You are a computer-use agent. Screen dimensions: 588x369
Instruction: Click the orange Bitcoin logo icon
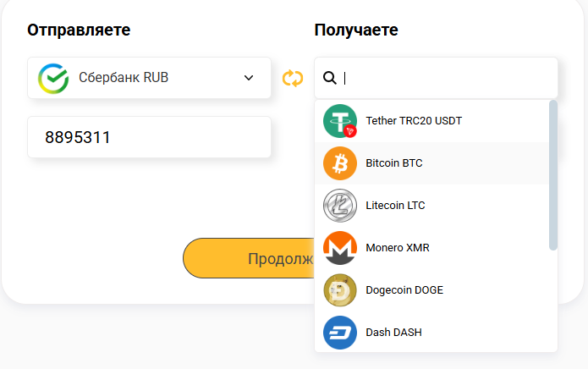(340, 163)
